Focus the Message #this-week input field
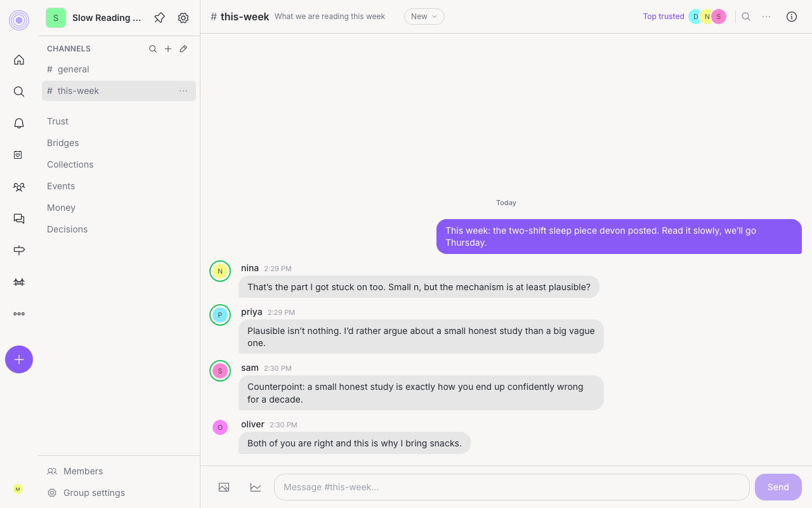812x508 pixels. tap(512, 487)
